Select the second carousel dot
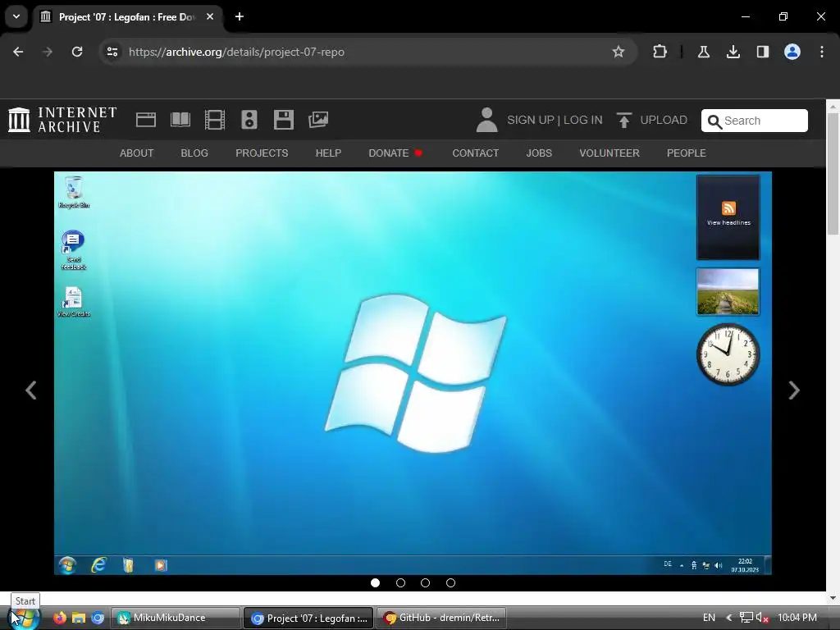This screenshot has height=630, width=840. point(400,583)
